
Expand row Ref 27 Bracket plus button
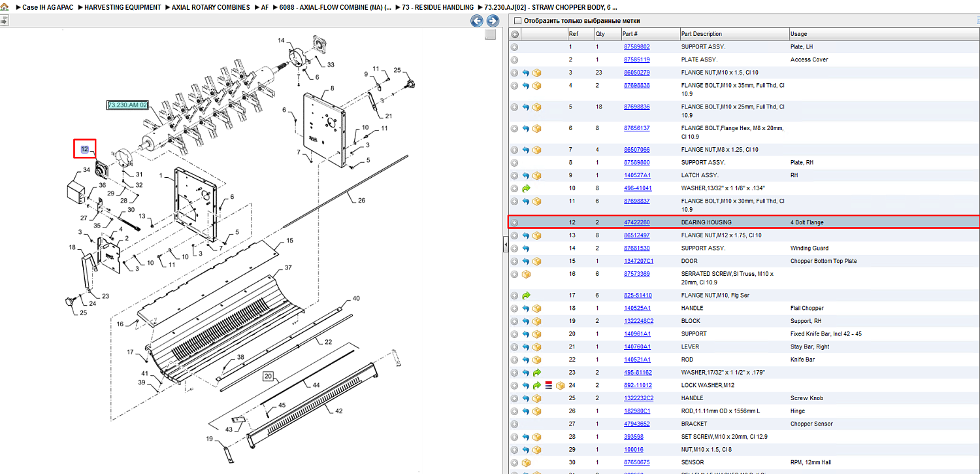(x=515, y=424)
